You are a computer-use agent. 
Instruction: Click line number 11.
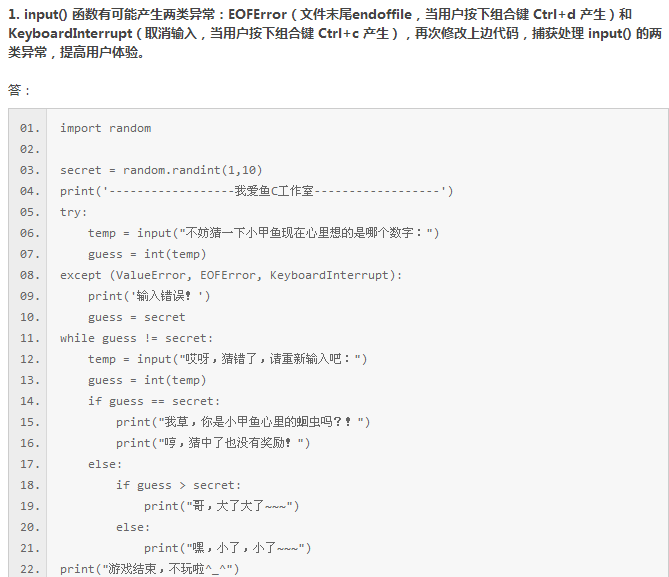click(30, 338)
